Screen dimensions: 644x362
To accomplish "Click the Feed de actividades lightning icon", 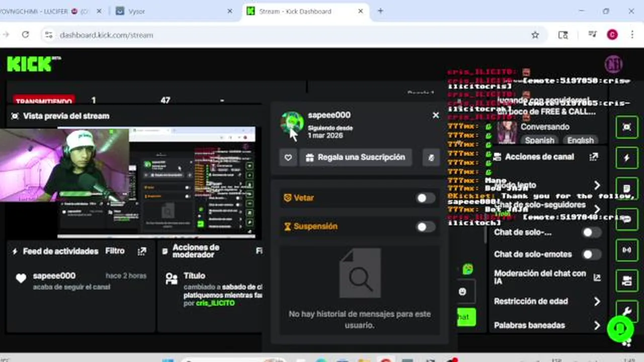I will [15, 251].
